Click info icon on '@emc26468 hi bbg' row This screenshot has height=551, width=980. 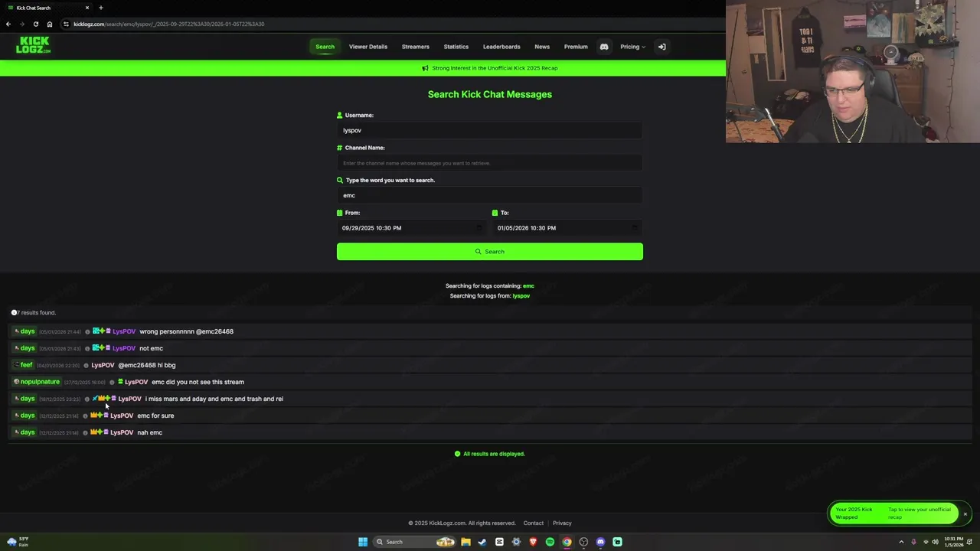[x=86, y=365]
